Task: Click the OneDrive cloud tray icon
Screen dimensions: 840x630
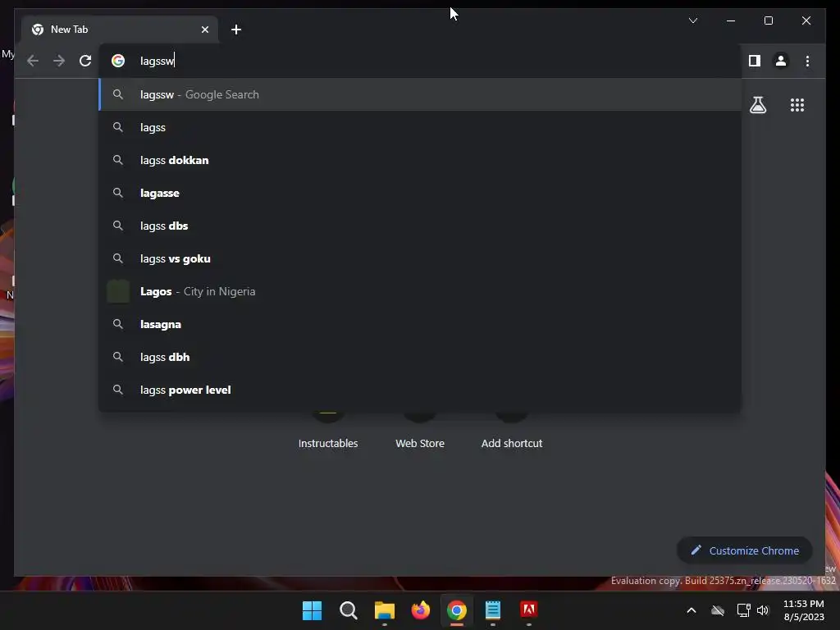Action: [x=718, y=610]
